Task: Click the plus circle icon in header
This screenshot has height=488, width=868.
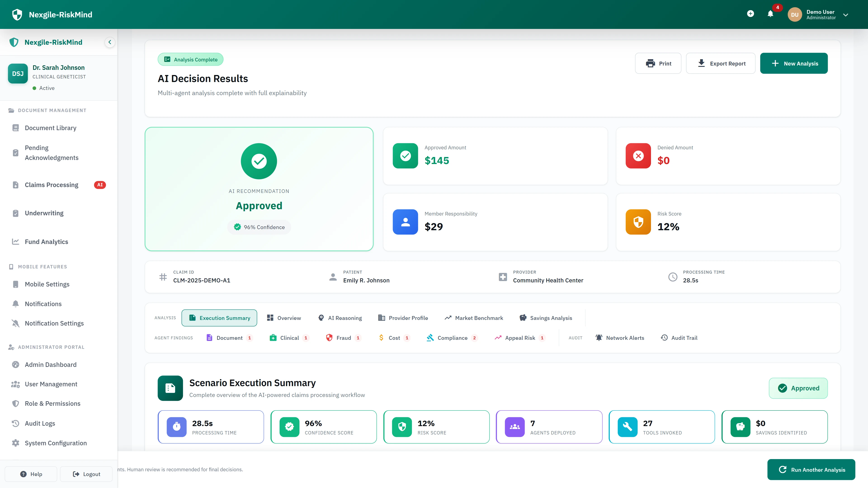Action: pyautogui.click(x=750, y=14)
